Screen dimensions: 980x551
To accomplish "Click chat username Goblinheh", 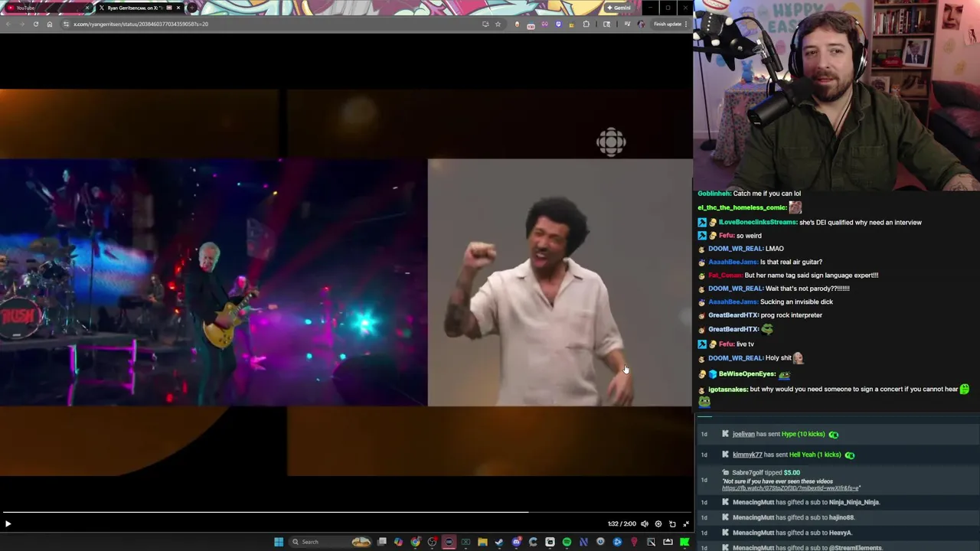I will point(714,194).
